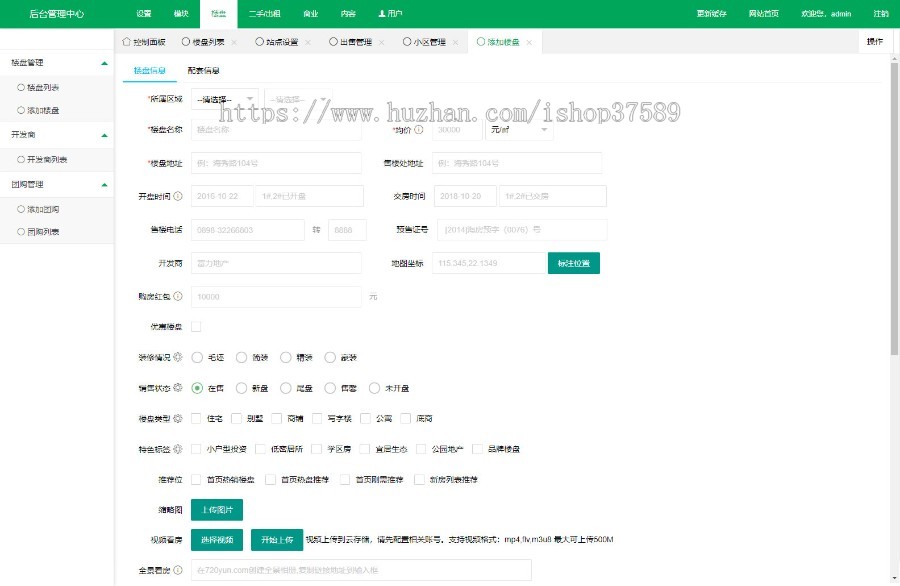Select the 精装 decoration radio button
Screen dimensions: 900x586
click(x=287, y=357)
